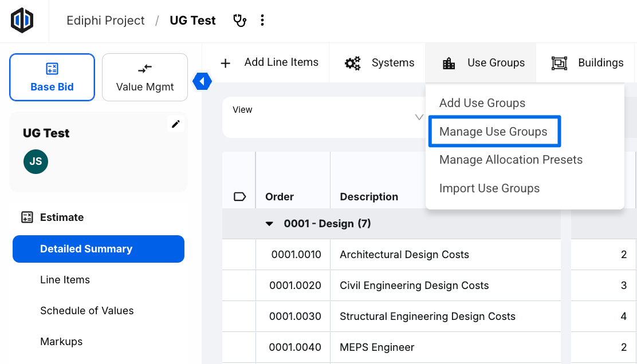Edit UG Test with the pencil icon
This screenshot has height=364, width=637.
pos(175,124)
